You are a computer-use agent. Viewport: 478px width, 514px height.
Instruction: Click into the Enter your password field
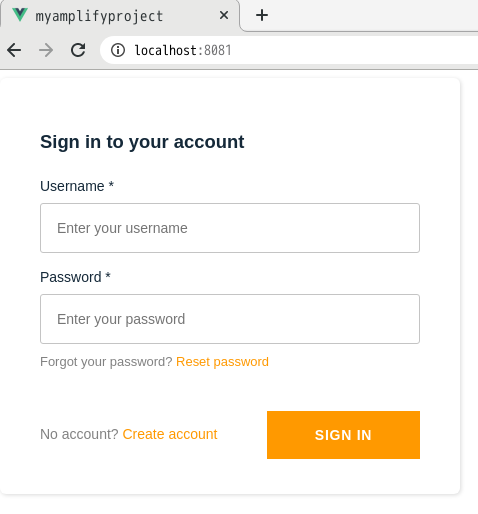(230, 319)
